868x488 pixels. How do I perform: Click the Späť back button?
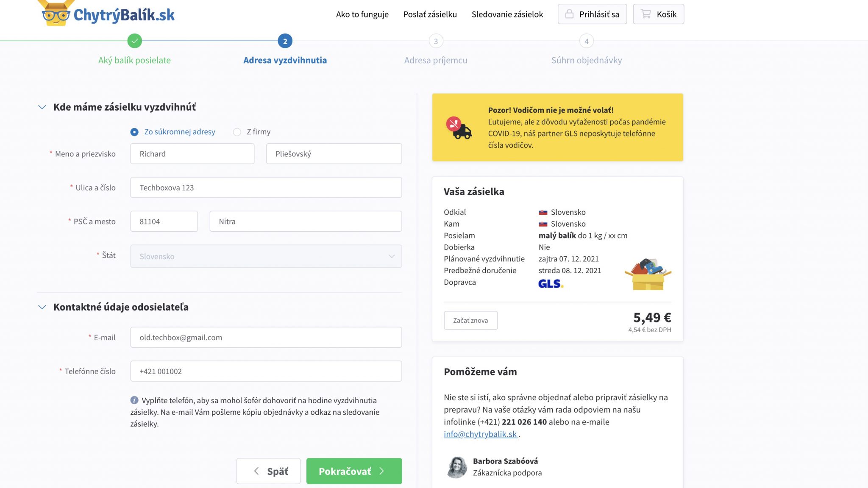point(268,471)
